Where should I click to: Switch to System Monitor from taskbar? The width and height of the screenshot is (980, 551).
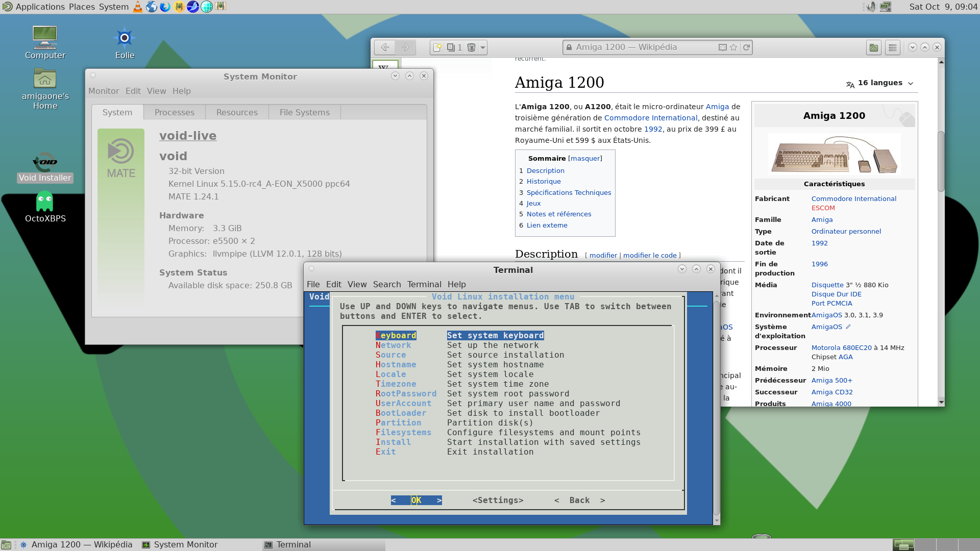tap(185, 544)
